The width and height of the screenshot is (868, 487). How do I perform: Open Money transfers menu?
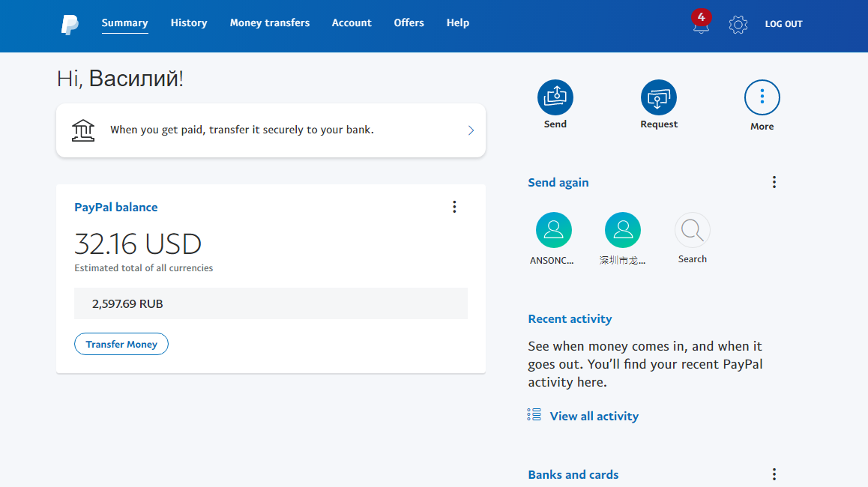270,22
